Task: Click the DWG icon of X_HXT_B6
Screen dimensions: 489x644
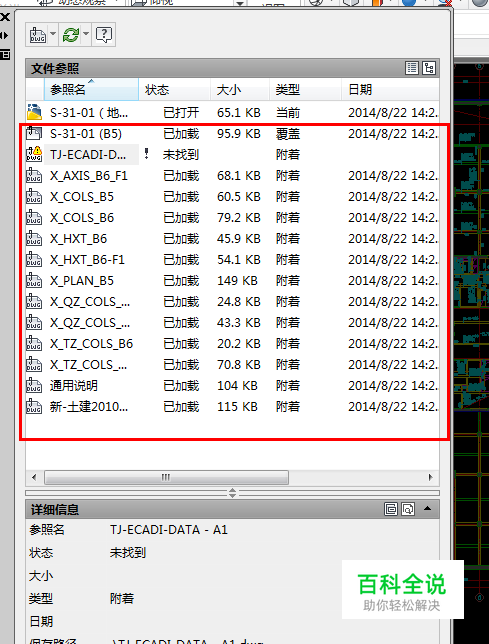Action: tap(34, 239)
